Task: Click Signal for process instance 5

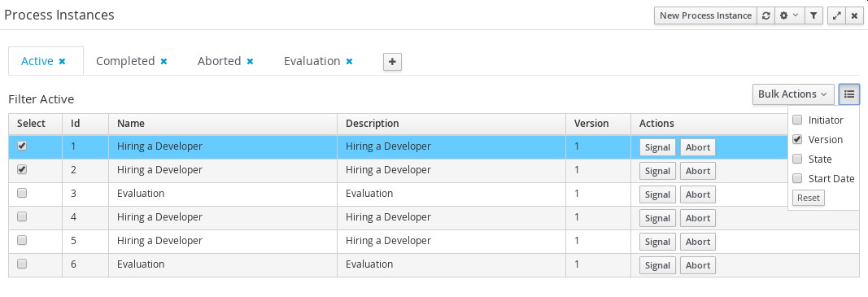Action: [x=657, y=242]
